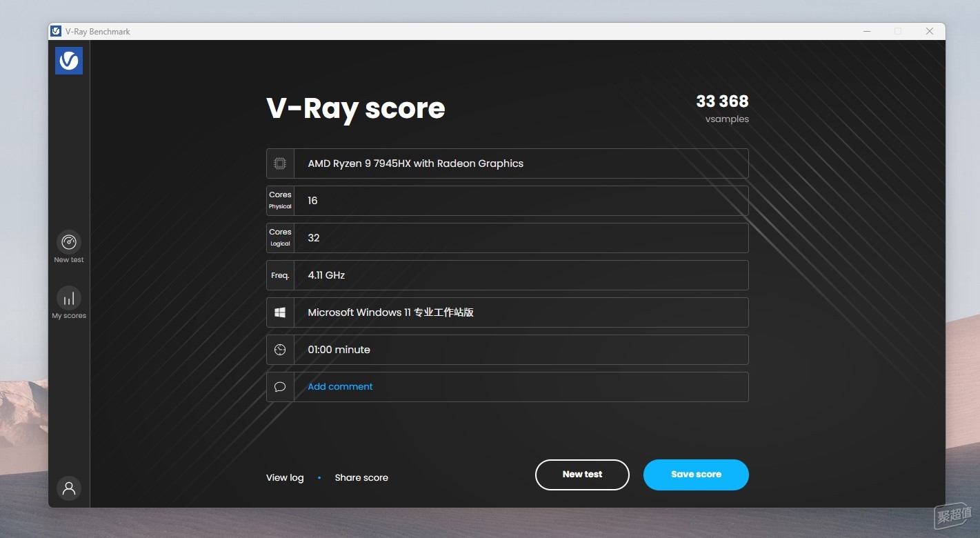
Task: Minimize the V-Ray Benchmark window
Action: pyautogui.click(x=867, y=31)
